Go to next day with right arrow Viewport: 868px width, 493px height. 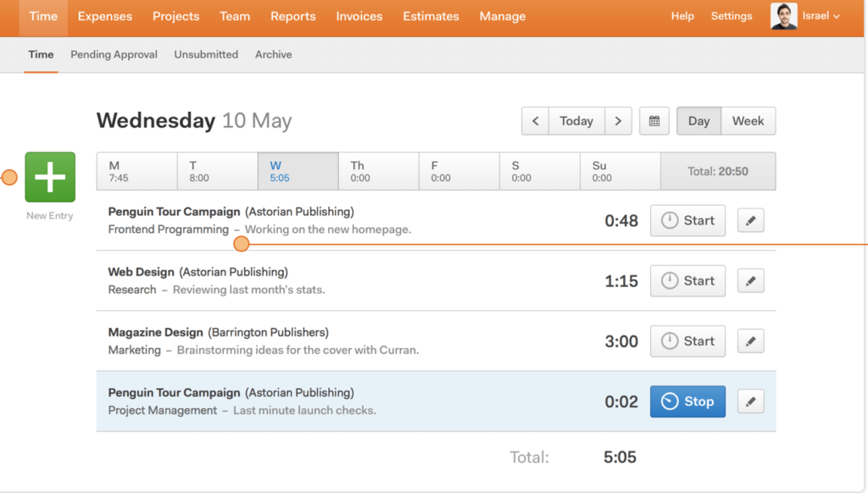[x=618, y=120]
